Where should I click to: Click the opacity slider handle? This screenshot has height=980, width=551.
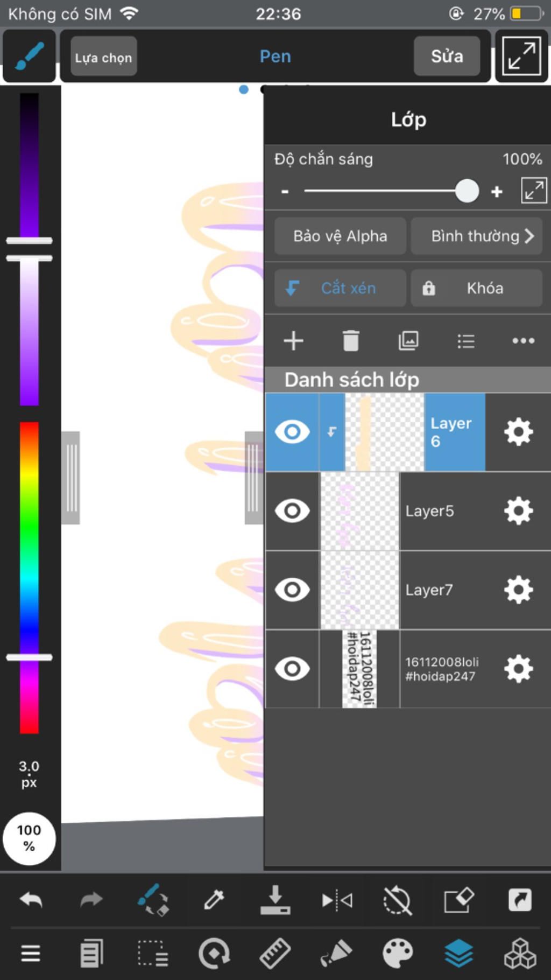tap(467, 191)
